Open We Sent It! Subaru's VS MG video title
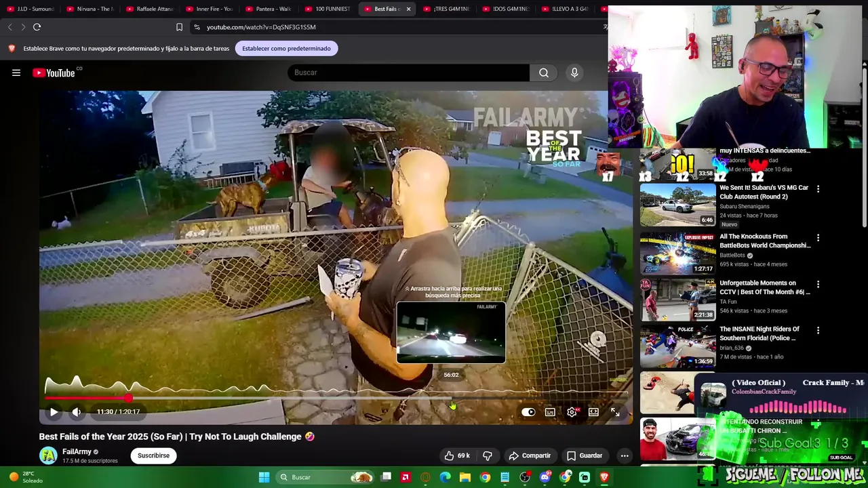 (x=764, y=192)
